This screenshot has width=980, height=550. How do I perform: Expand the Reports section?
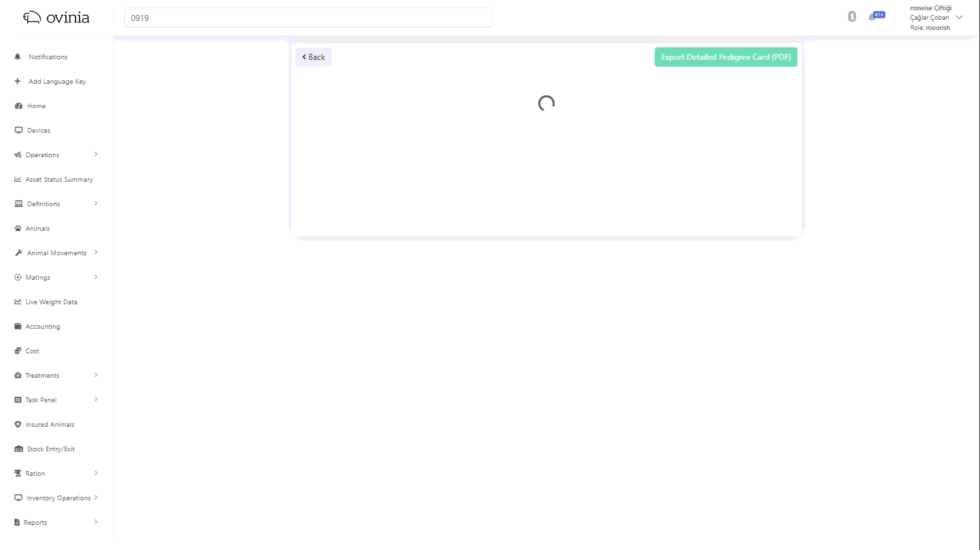(96, 522)
